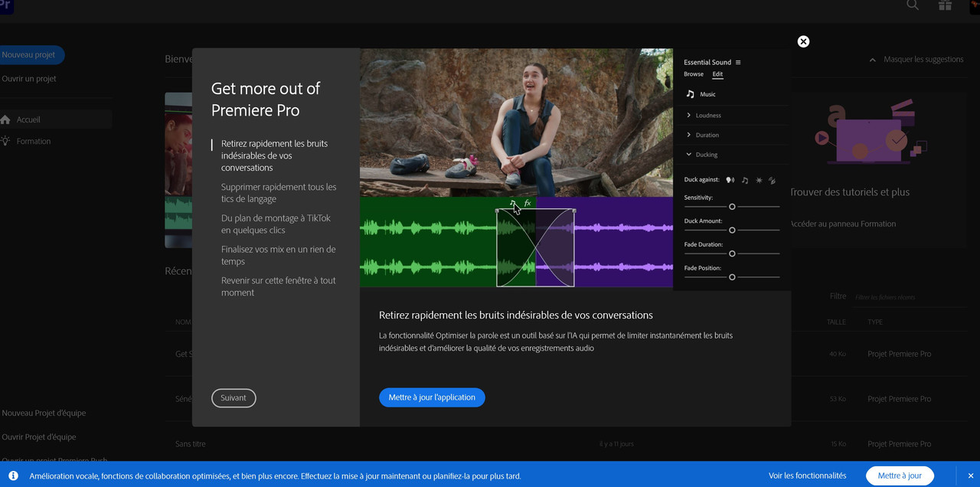Select Ouvrir Projet d'équipe

click(39, 437)
